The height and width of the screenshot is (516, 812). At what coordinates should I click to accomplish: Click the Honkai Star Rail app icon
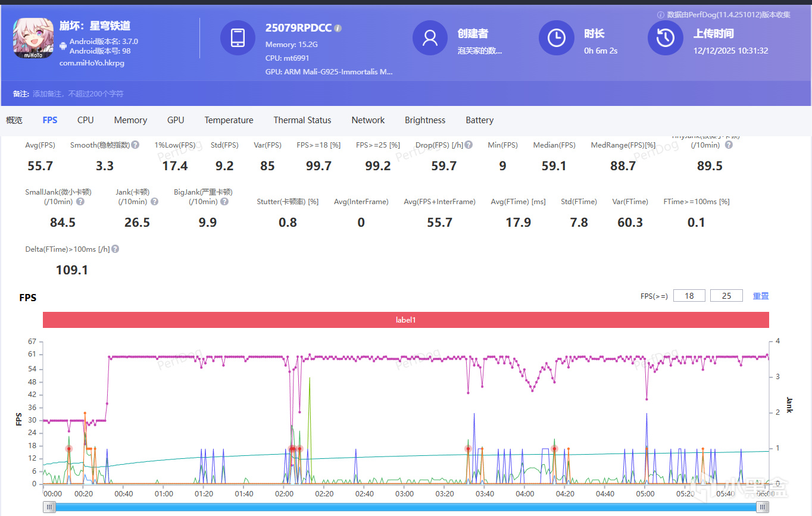34,38
